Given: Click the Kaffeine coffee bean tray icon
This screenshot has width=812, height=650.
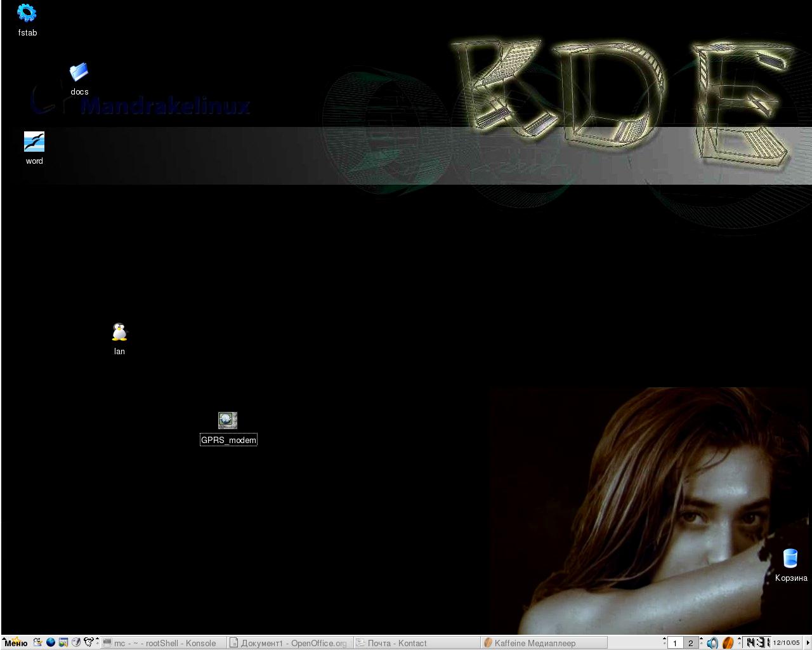Looking at the screenshot, I should (728, 643).
